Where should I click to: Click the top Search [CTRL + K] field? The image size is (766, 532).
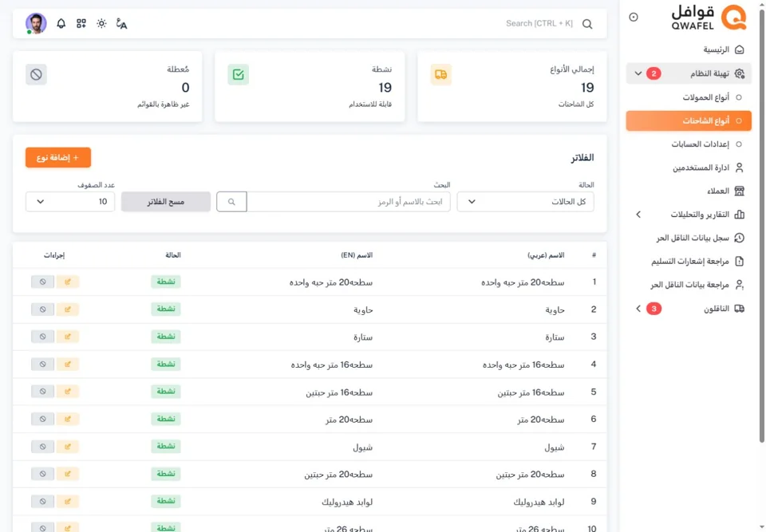[539, 23]
